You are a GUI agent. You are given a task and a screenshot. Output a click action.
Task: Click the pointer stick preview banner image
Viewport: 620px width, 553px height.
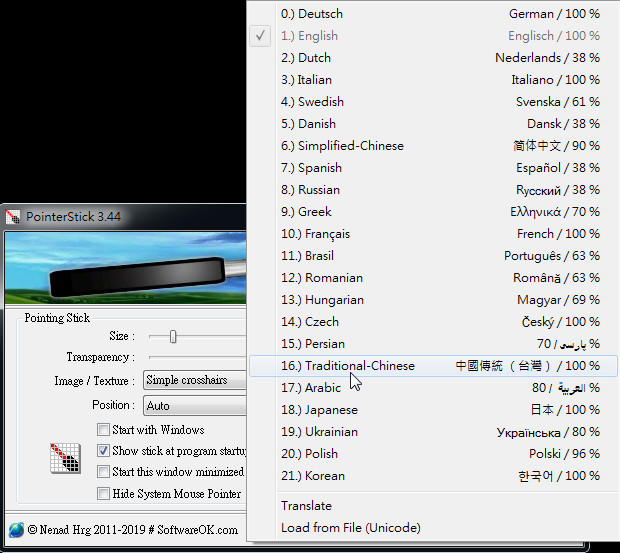125,268
